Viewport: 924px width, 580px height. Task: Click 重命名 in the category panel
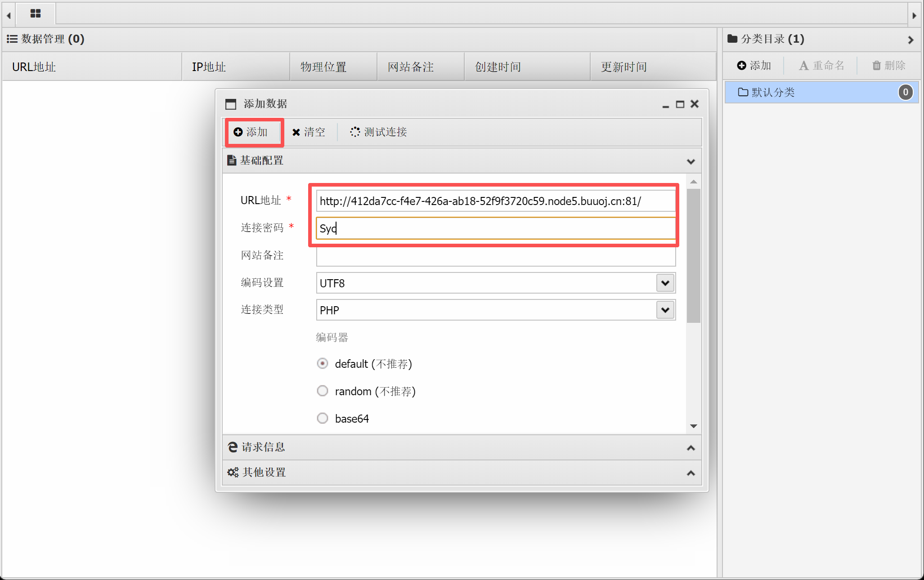821,66
